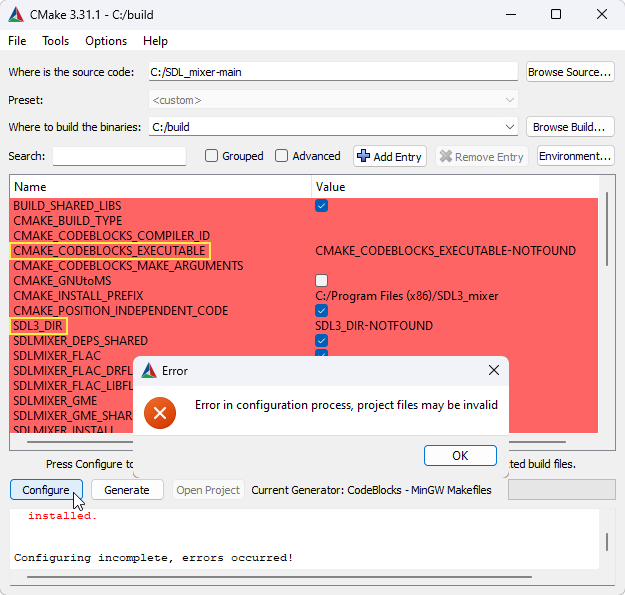Click the Generate button

pyautogui.click(x=127, y=490)
